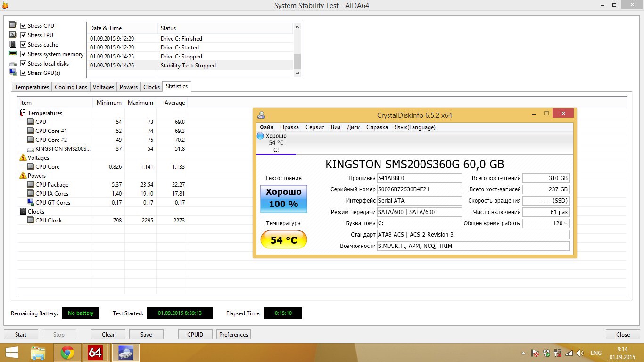Viewport: 644px width, 362px height.
Task: Disable the Stress local disks checkbox
Action: (x=23, y=63)
